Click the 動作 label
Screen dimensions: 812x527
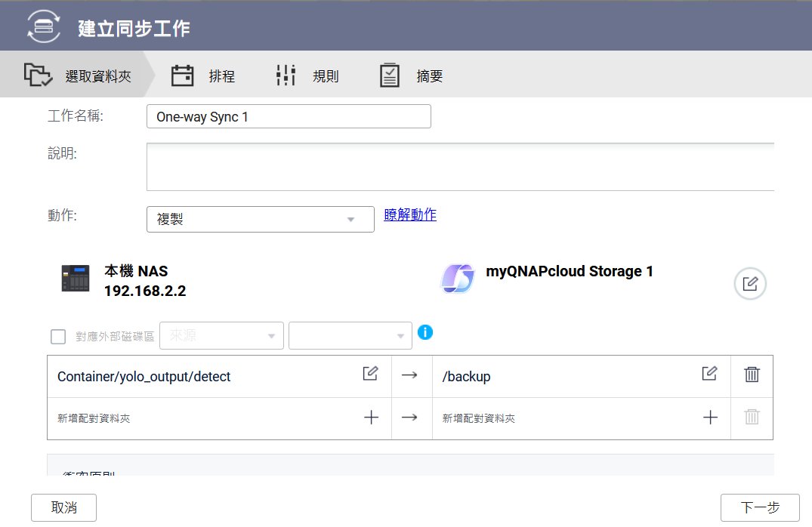click(x=62, y=215)
